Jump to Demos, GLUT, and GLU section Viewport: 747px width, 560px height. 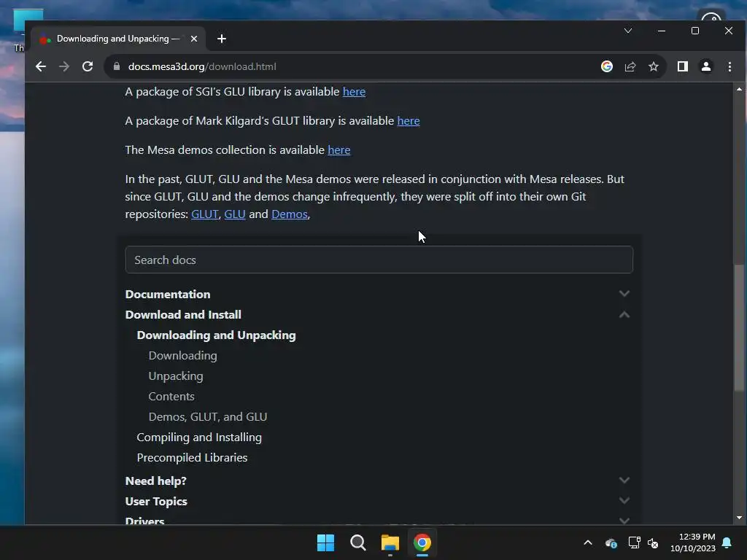click(208, 416)
